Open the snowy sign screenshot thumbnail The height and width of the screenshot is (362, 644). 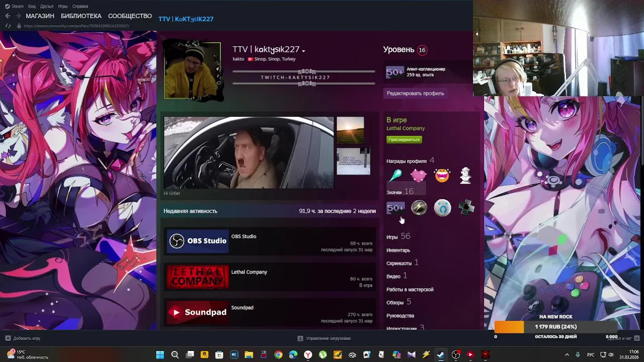click(353, 161)
